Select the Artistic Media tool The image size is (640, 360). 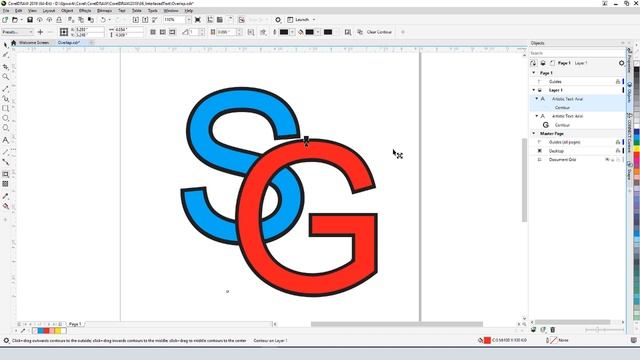pyautogui.click(x=5, y=98)
